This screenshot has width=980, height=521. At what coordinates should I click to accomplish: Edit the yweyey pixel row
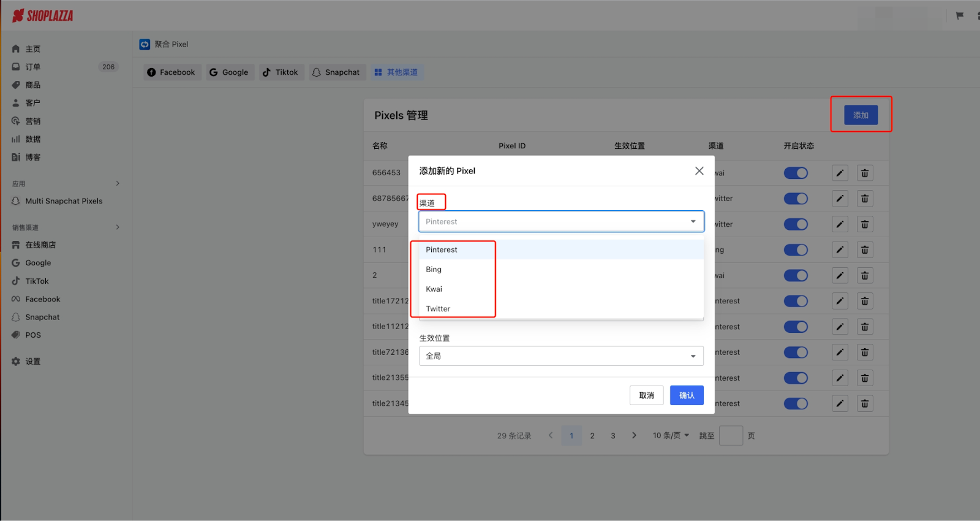coord(840,224)
